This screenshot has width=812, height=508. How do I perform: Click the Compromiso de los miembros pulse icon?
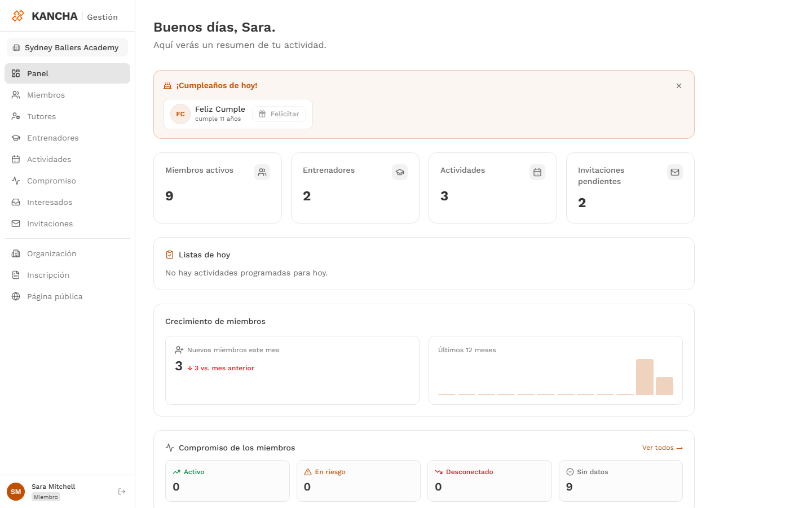tap(170, 448)
